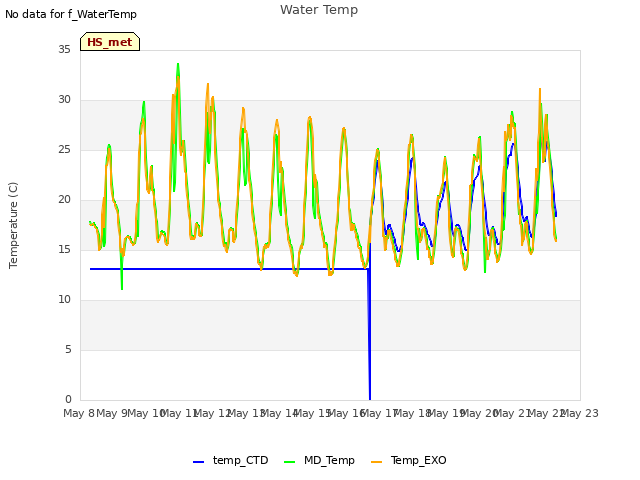Viewport: 640px width, 480px height.
Task: Click the Temperature (C) axis title
Action: point(13,225)
